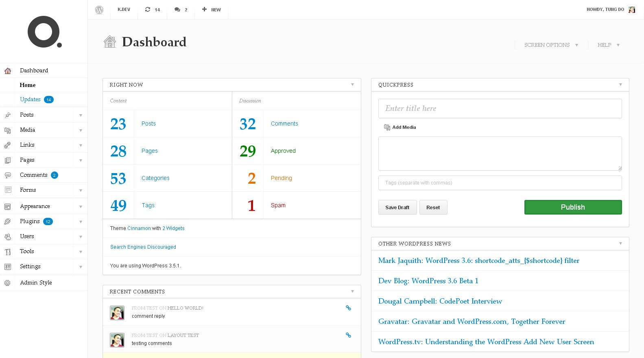Open the Users menu item
Screen dimensions: 644x358
tap(27, 236)
